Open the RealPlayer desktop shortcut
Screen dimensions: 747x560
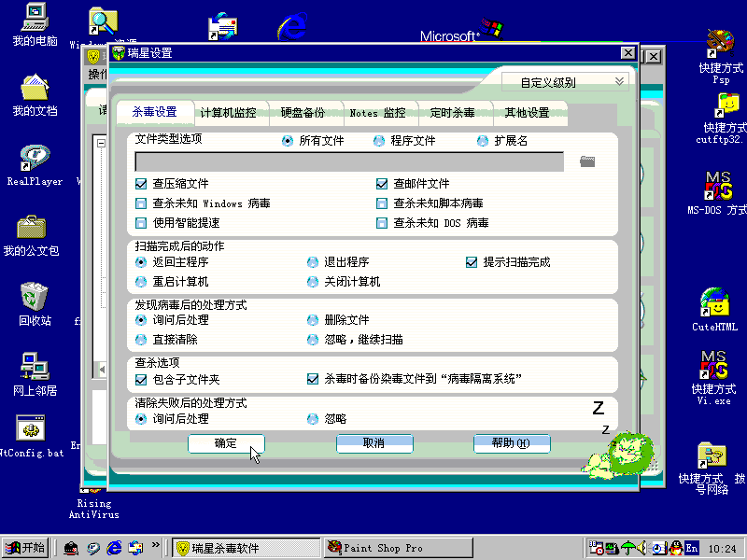tap(35, 158)
